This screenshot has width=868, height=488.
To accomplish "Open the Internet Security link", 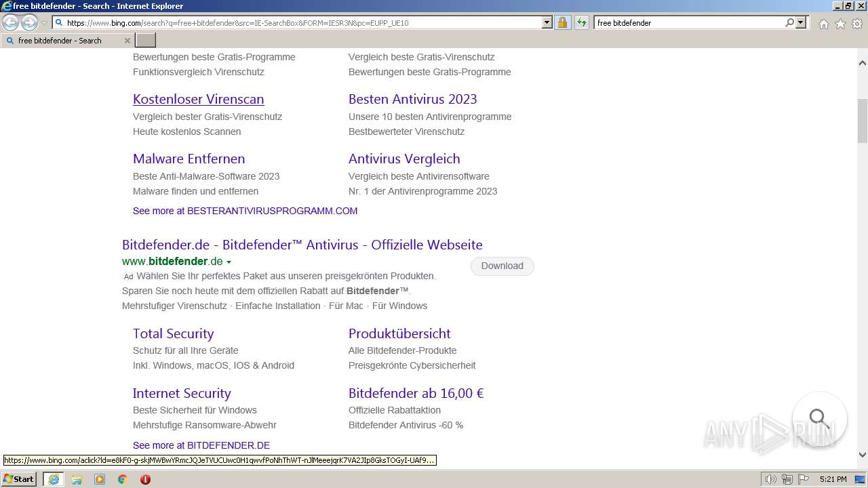I will pyautogui.click(x=182, y=393).
